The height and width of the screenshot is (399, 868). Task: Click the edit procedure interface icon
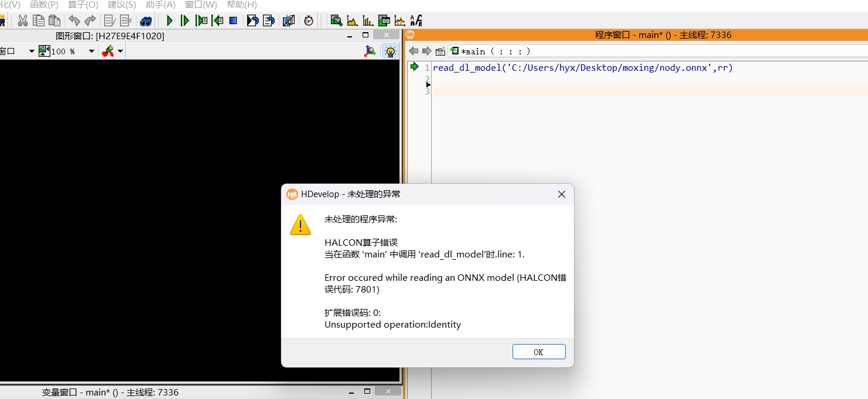pos(440,51)
